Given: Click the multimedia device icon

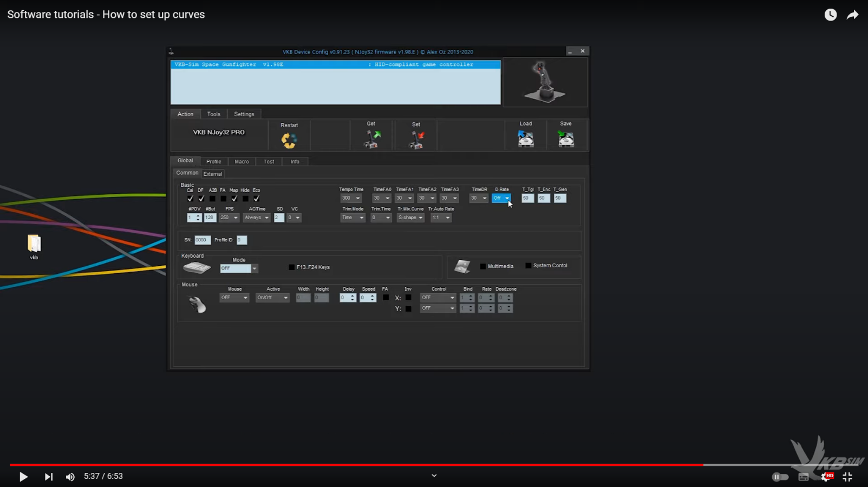Looking at the screenshot, I should [x=462, y=266].
